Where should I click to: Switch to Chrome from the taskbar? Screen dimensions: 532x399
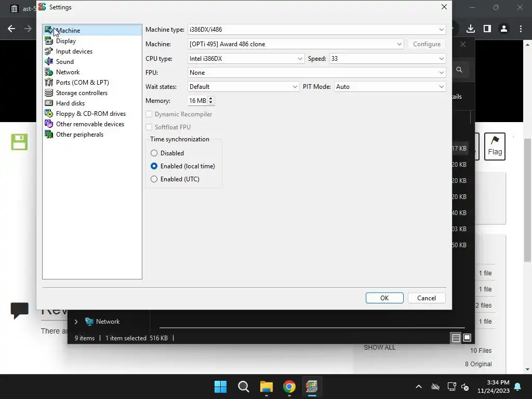coord(289,387)
